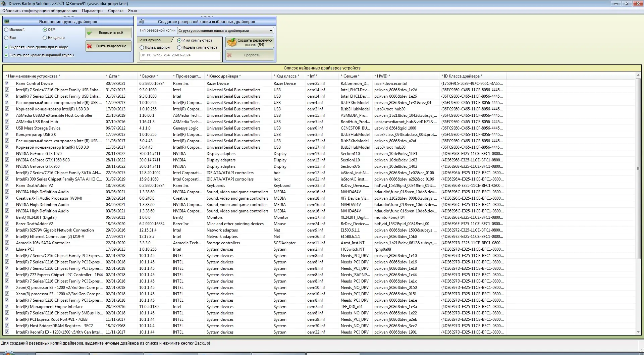The width and height of the screenshot is (644, 355).
Task: Click NVIDIA GeForce GTX 950 entry
Action: pos(38,166)
